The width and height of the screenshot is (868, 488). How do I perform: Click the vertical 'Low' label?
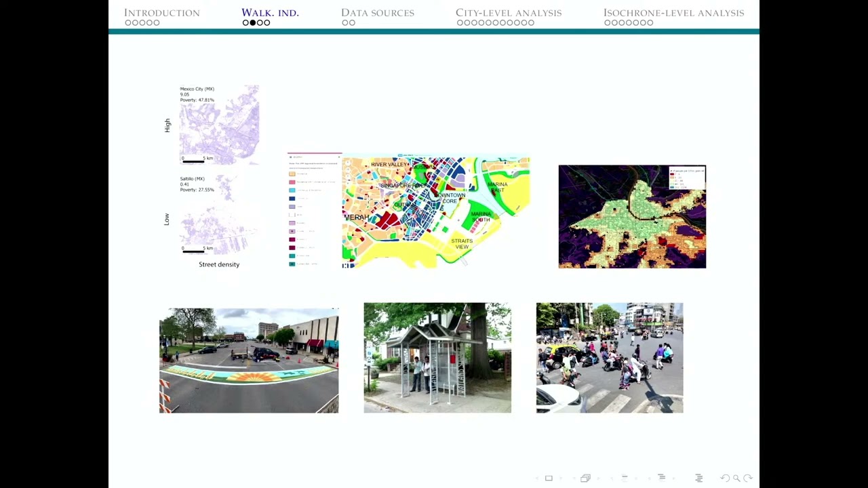click(167, 219)
